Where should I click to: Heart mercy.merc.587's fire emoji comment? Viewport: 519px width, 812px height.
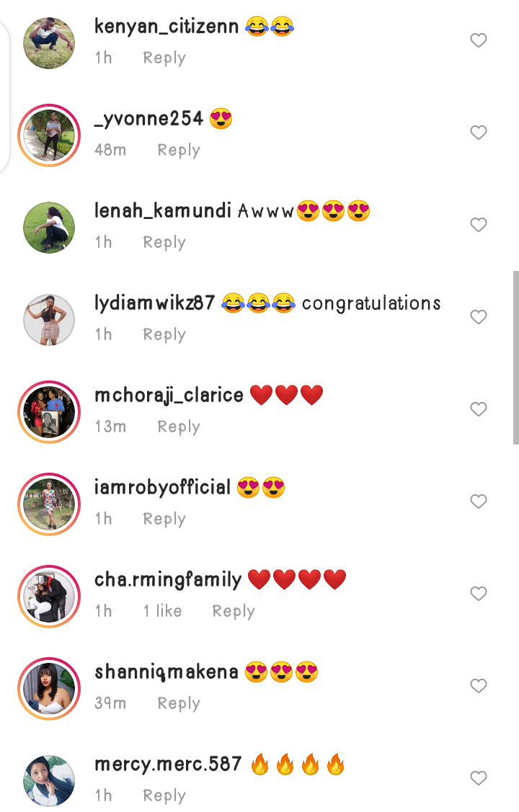tap(478, 778)
